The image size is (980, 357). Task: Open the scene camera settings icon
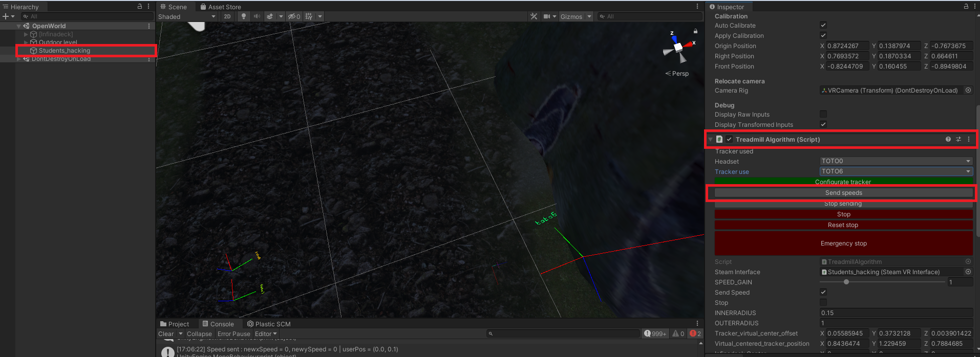547,16
